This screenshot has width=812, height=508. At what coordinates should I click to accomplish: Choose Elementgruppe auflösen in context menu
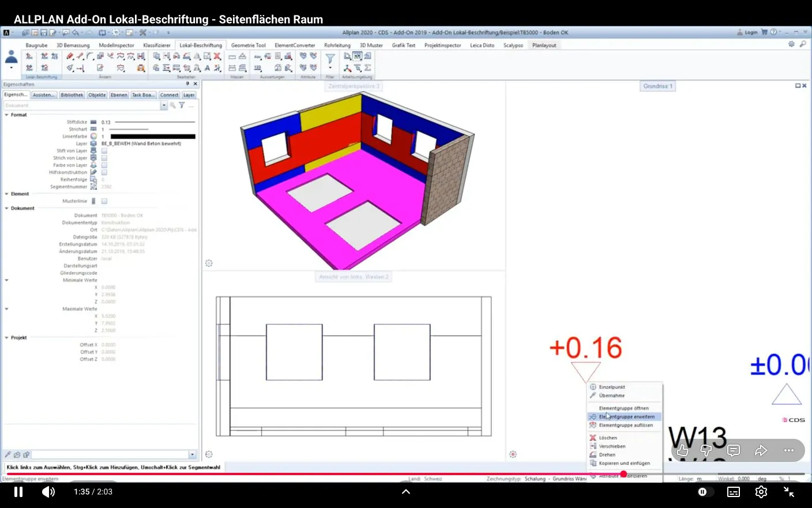click(625, 425)
